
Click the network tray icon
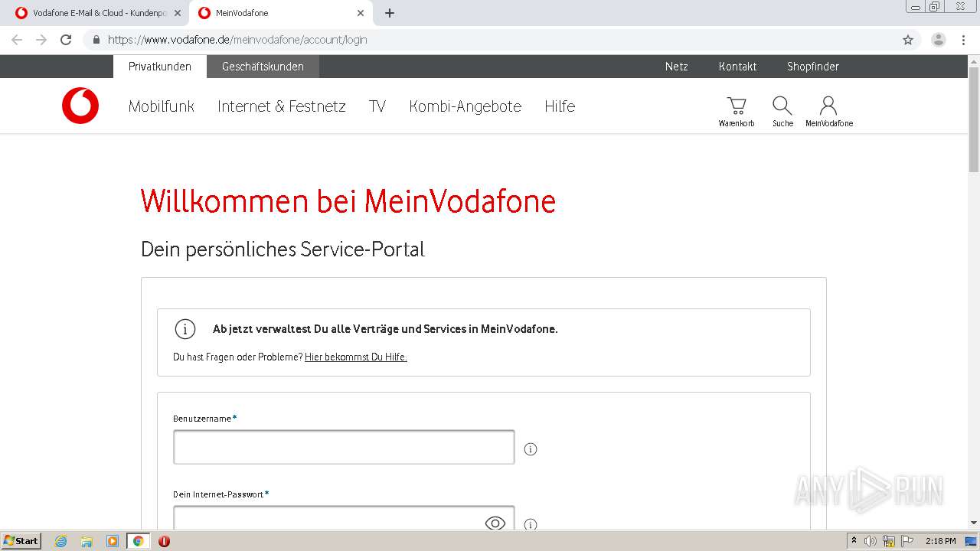889,541
